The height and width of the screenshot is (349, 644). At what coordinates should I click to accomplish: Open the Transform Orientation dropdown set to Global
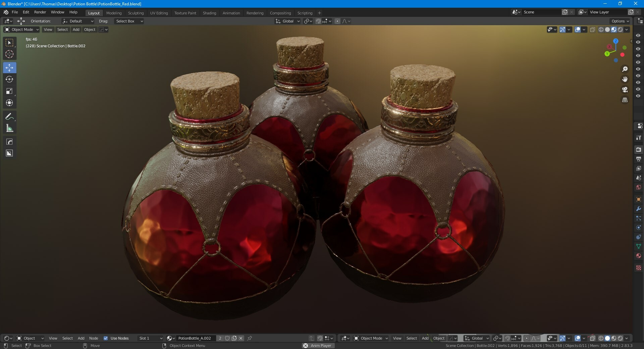pyautogui.click(x=287, y=21)
